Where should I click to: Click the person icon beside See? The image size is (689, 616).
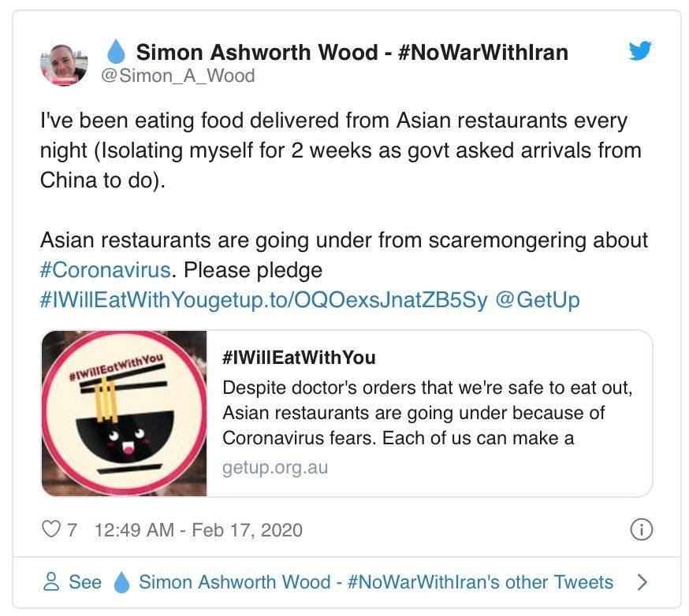51,582
